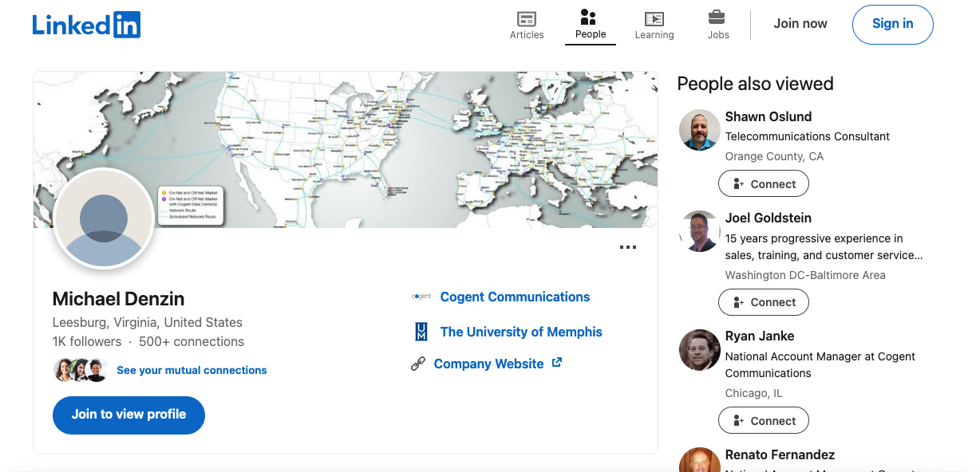Screen dimensions: 980x472
Task: Open the Articles navigation item
Action: [x=527, y=25]
